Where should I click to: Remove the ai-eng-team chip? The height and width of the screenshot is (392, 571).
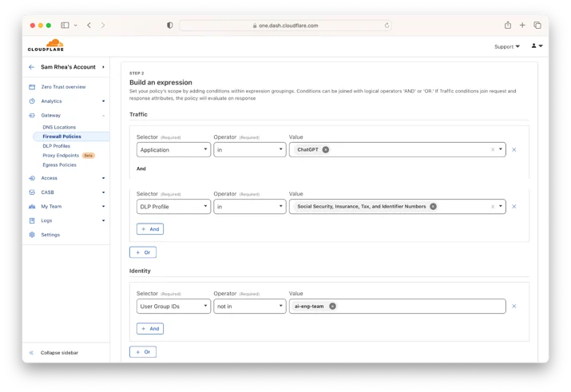tap(332, 306)
